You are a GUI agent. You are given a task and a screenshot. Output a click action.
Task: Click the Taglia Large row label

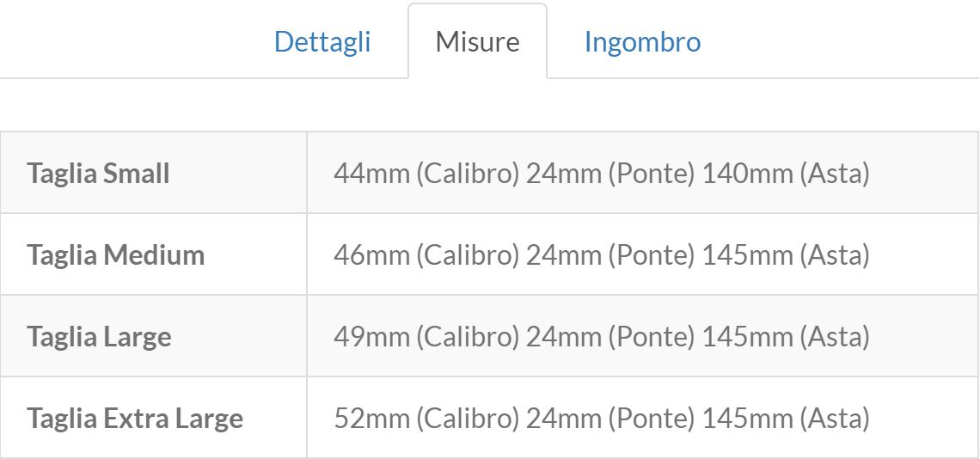pyautogui.click(x=99, y=337)
